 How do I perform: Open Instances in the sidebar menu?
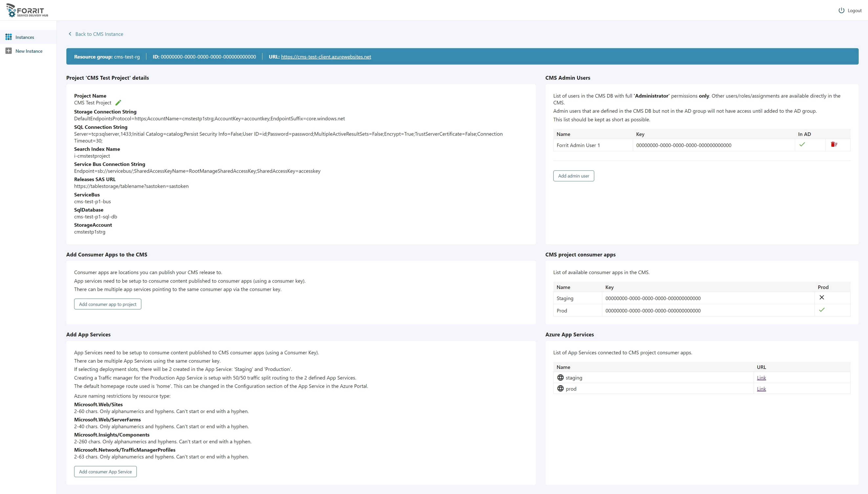pyautogui.click(x=24, y=37)
